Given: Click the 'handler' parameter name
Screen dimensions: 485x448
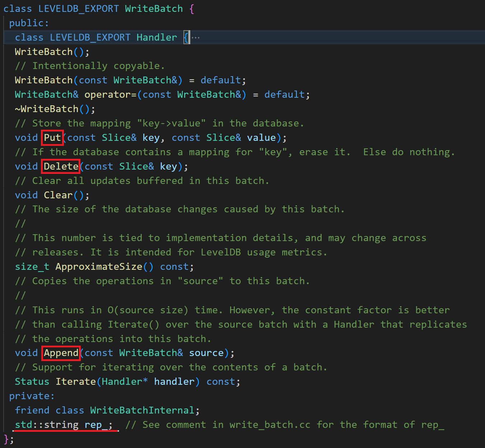Looking at the screenshot, I should 174,382.
